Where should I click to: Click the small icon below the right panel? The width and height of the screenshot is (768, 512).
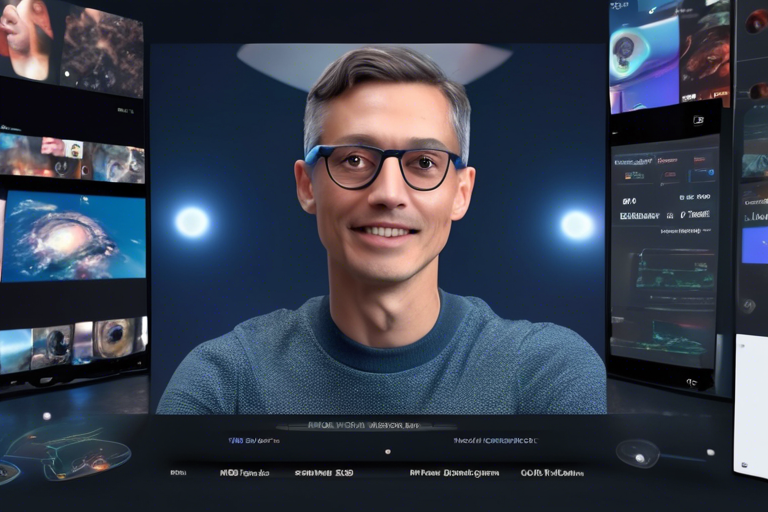[x=692, y=382]
